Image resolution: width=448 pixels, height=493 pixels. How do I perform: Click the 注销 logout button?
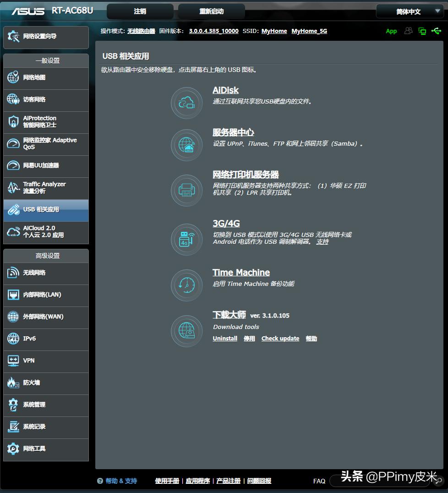[140, 11]
